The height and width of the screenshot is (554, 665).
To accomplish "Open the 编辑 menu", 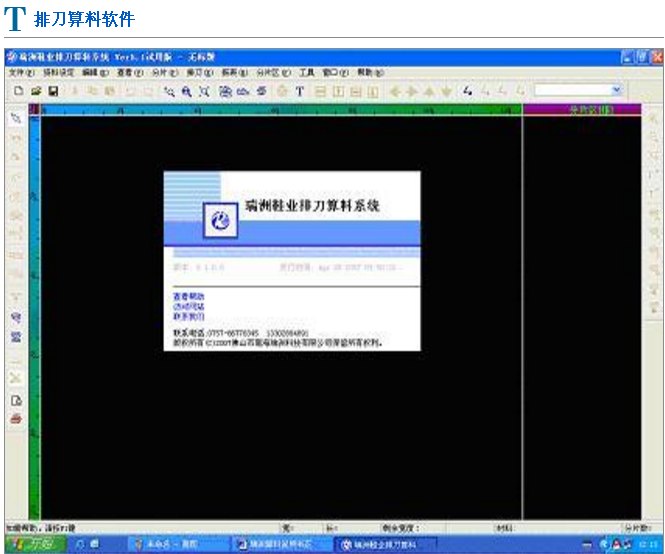I will pyautogui.click(x=95, y=73).
